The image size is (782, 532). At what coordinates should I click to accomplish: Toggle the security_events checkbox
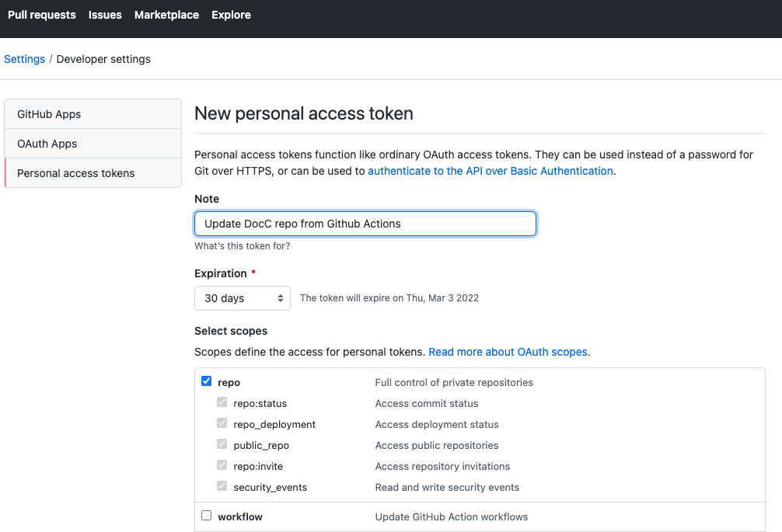[222, 485]
